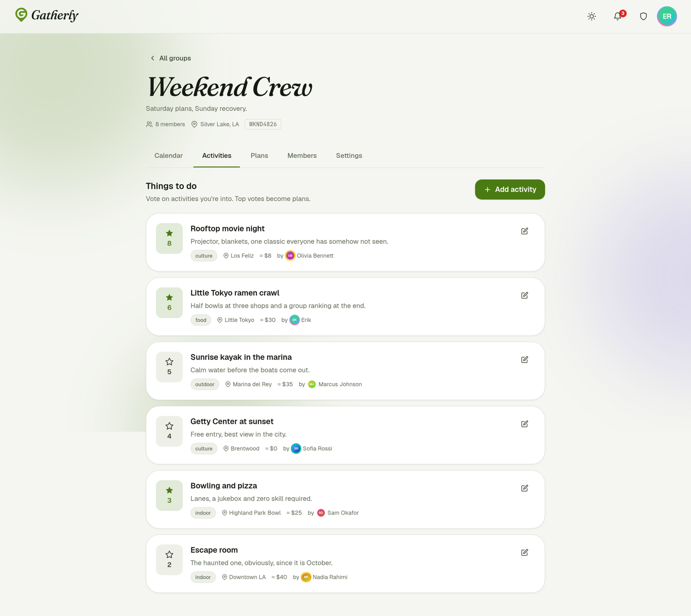Screen dimensions: 691x616
Task: Edit the Sunrise kayak activity
Action: [x=524, y=360]
